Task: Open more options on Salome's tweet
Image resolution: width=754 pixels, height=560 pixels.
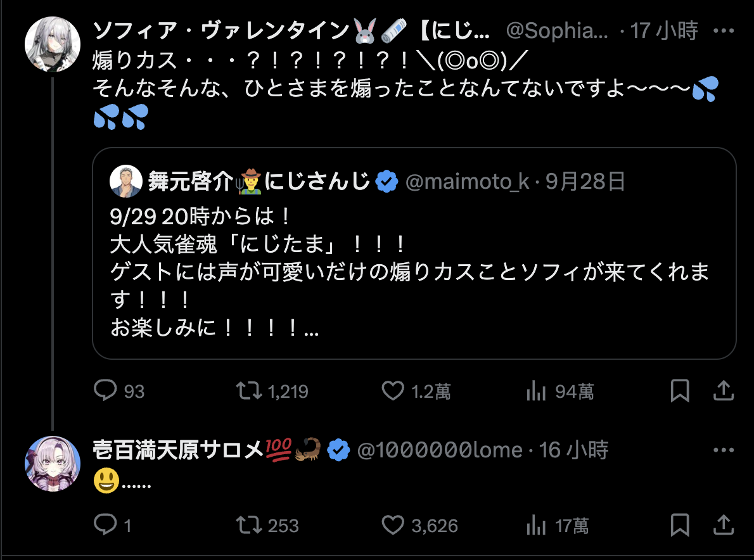Action: coord(723,450)
